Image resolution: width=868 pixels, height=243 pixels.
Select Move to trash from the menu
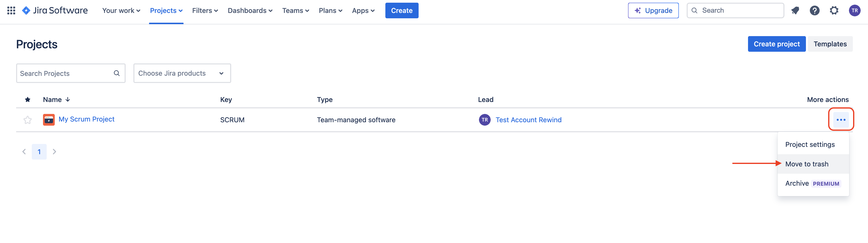pos(807,164)
